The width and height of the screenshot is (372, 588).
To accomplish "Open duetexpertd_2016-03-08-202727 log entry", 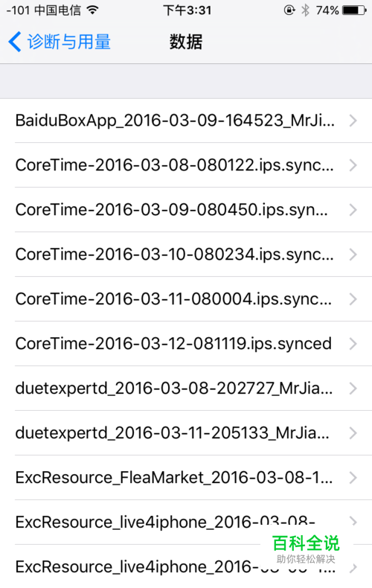I will pos(186,388).
